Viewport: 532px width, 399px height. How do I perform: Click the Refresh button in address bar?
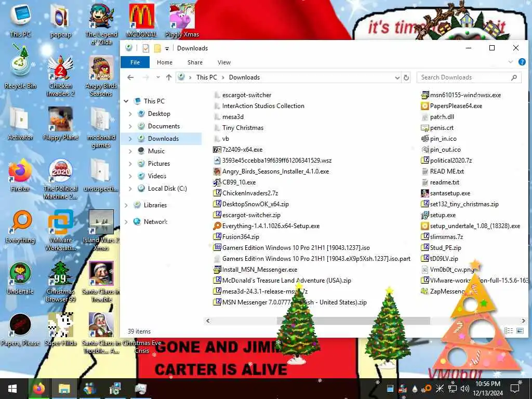[x=406, y=78]
